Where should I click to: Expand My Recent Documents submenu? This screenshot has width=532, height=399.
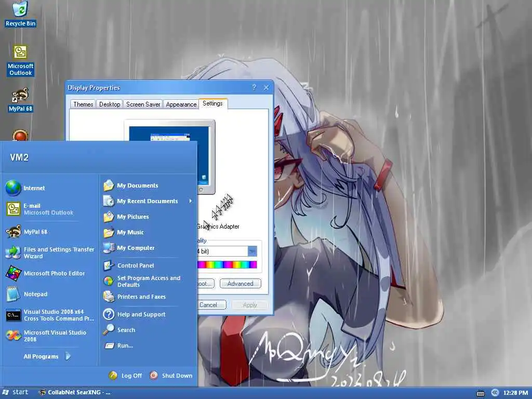(x=148, y=201)
